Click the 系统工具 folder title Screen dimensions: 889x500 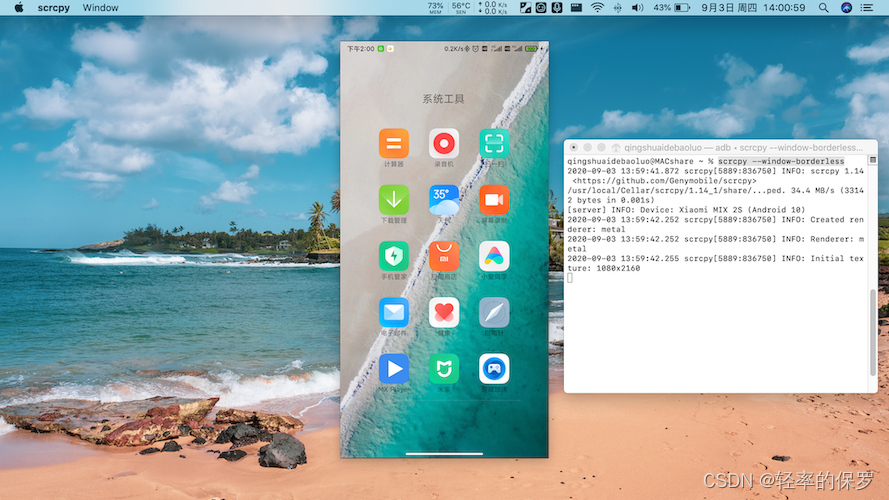[443, 99]
